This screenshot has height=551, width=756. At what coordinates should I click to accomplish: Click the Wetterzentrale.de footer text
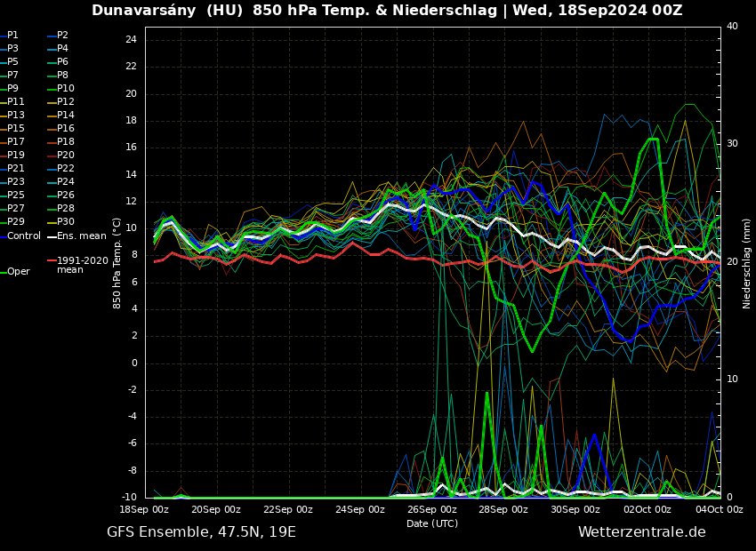[x=641, y=532]
